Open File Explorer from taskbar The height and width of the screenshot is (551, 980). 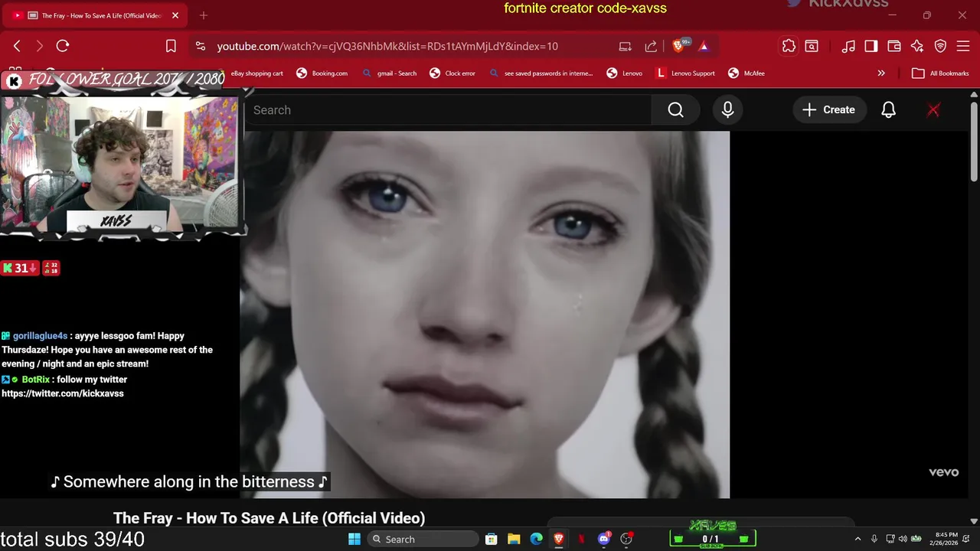[514, 540]
